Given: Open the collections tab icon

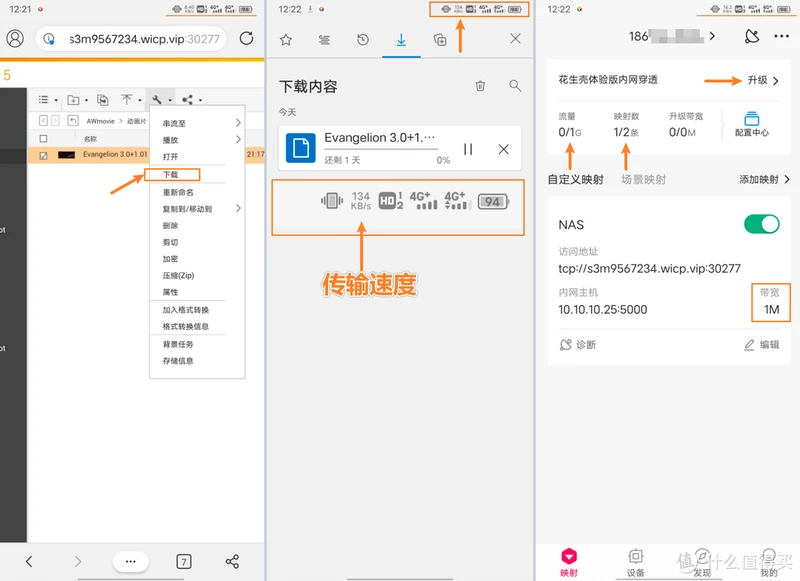Looking at the screenshot, I should (440, 39).
